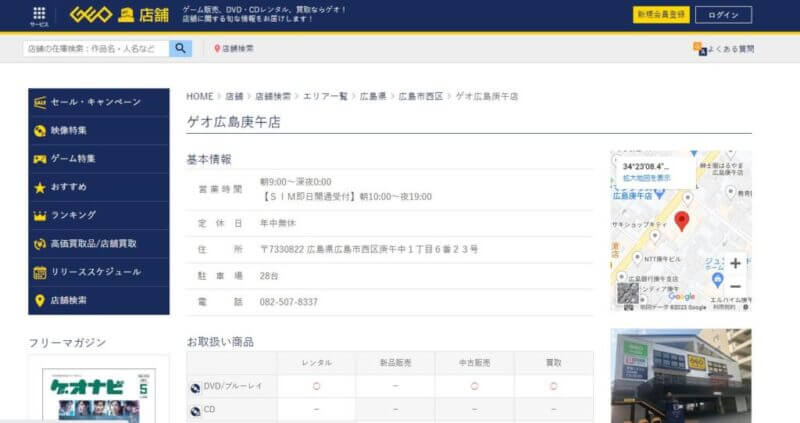Click the store exterior photo
This screenshot has height=423, width=800.
pos(681,376)
